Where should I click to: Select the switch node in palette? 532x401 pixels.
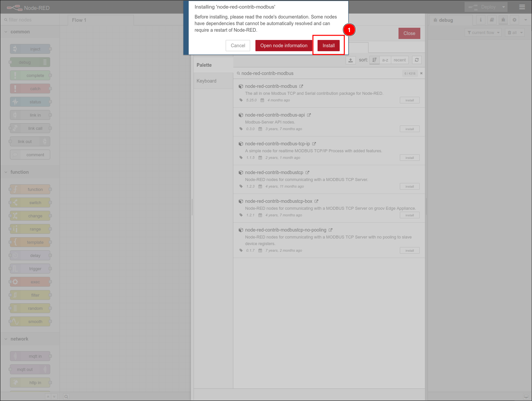pyautogui.click(x=30, y=202)
